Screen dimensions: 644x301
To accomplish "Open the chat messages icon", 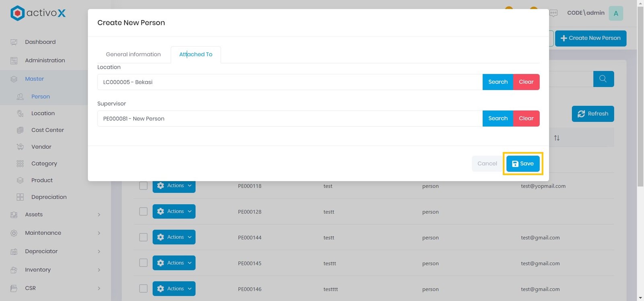I will pyautogui.click(x=553, y=13).
